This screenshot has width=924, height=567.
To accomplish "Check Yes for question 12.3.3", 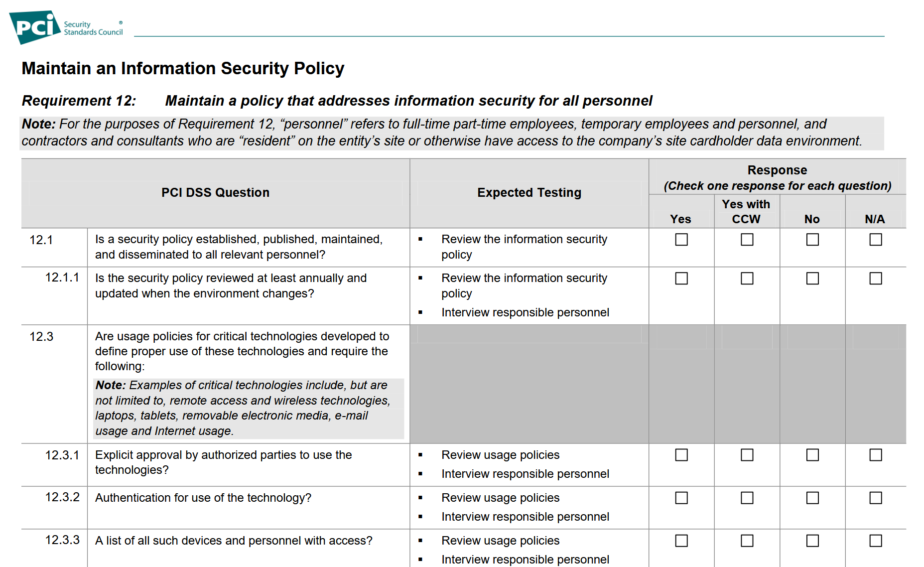I will 681,541.
